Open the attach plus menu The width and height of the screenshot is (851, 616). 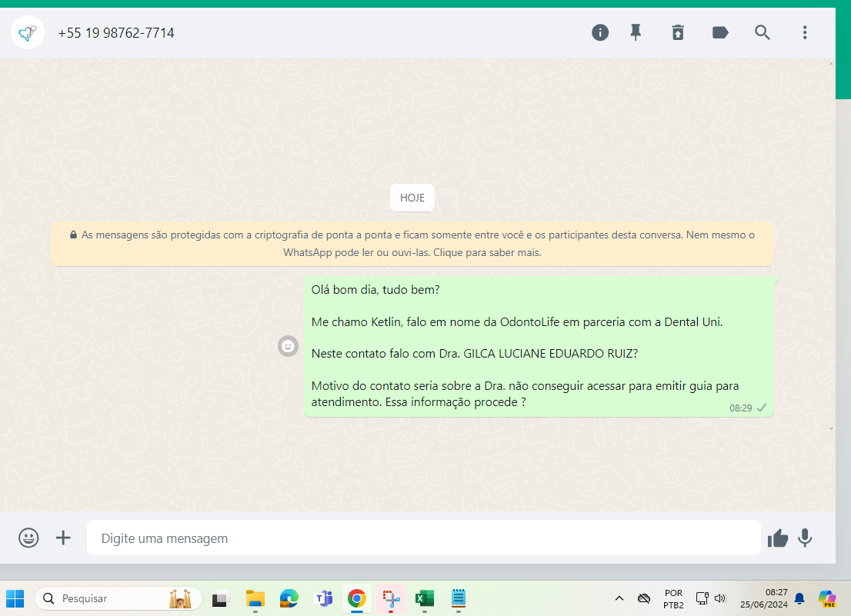click(x=63, y=538)
